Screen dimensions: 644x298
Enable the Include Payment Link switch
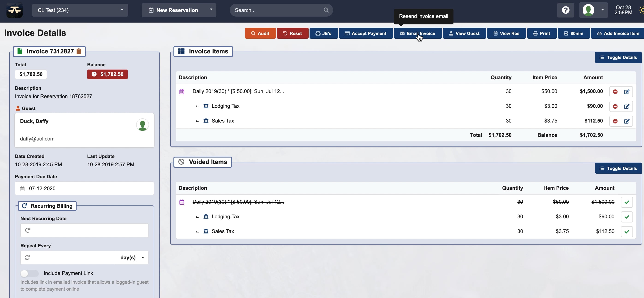click(29, 274)
